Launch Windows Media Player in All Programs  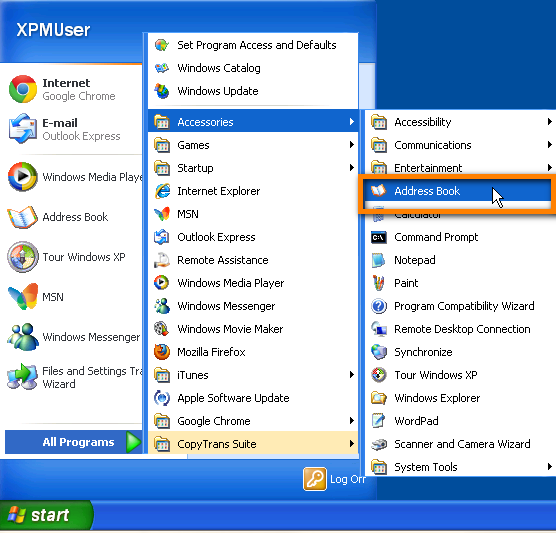tap(253, 283)
